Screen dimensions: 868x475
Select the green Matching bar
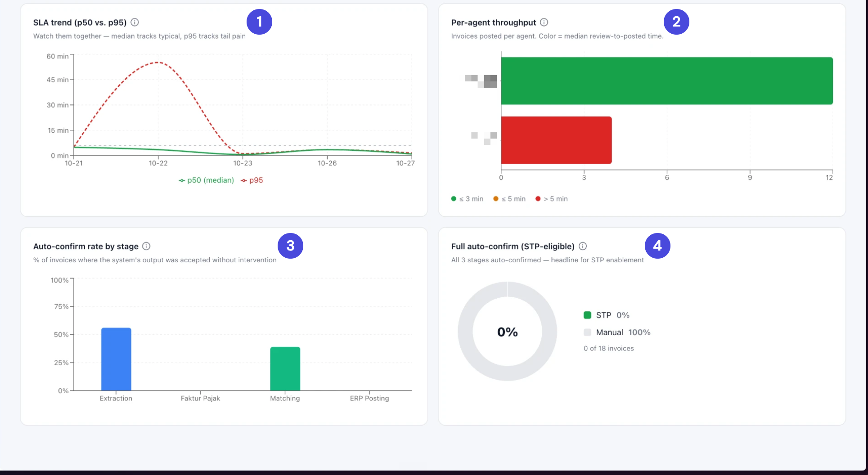tap(285, 369)
